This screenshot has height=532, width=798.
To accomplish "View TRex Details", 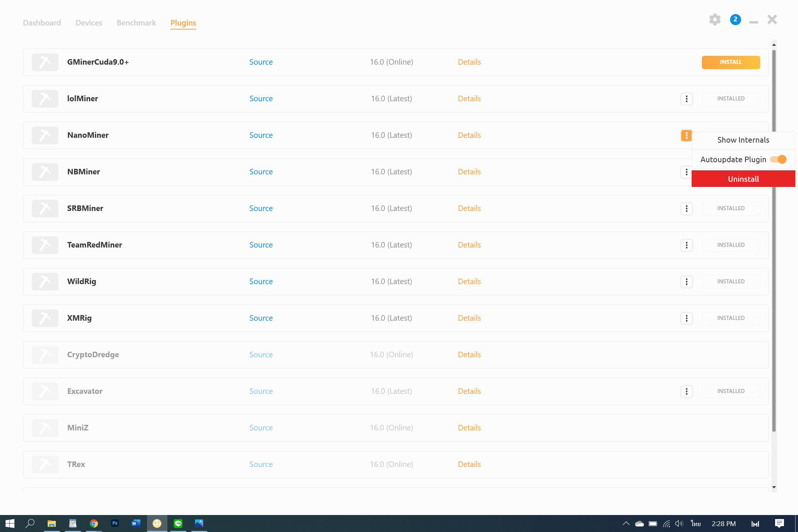I will click(469, 464).
